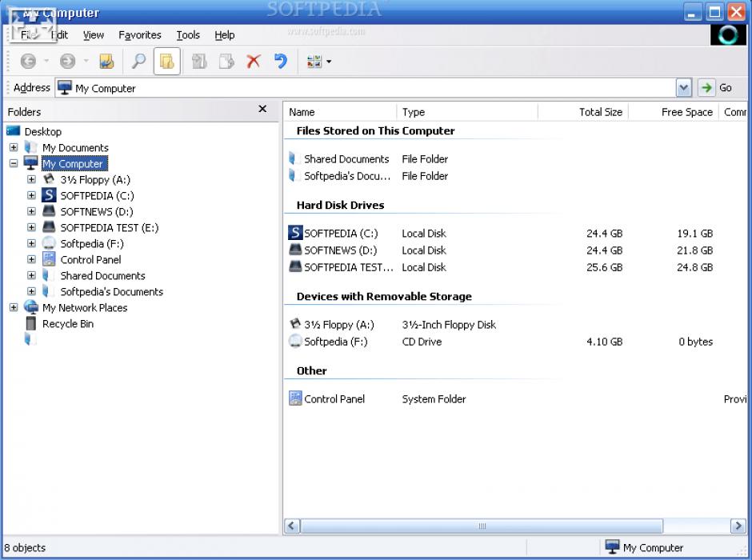The image size is (752, 560).
Task: Expand Softpedia's Documents tree node
Action: tap(31, 291)
